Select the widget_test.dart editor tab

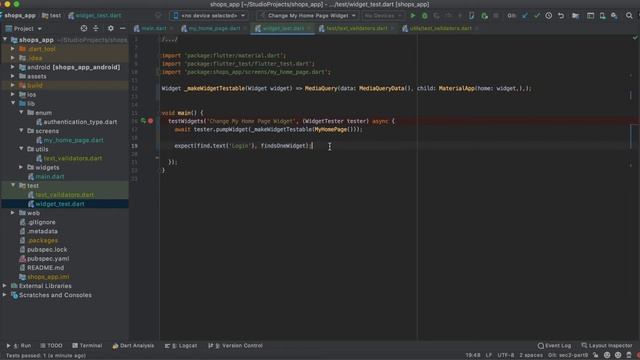pyautogui.click(x=282, y=29)
